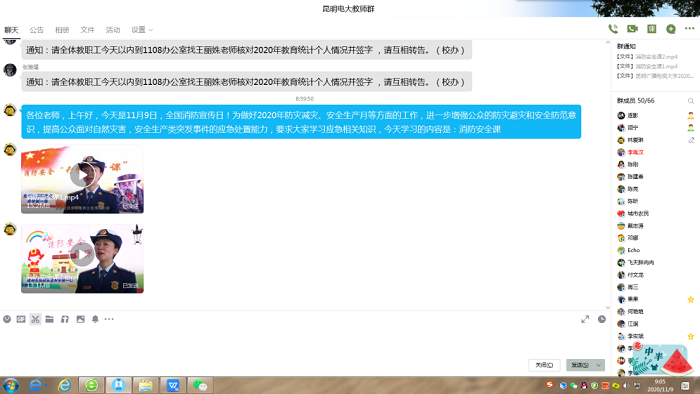Switch to the 公告 tab

click(x=37, y=30)
